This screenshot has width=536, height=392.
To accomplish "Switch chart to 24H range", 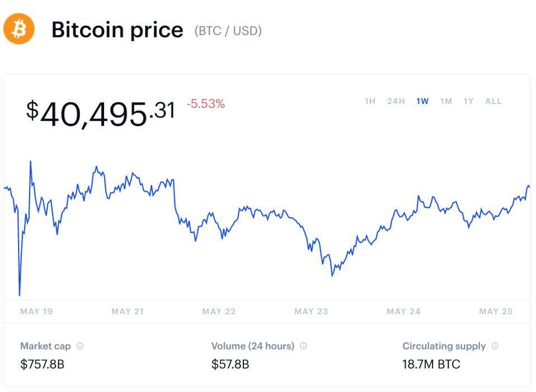I will click(x=396, y=101).
